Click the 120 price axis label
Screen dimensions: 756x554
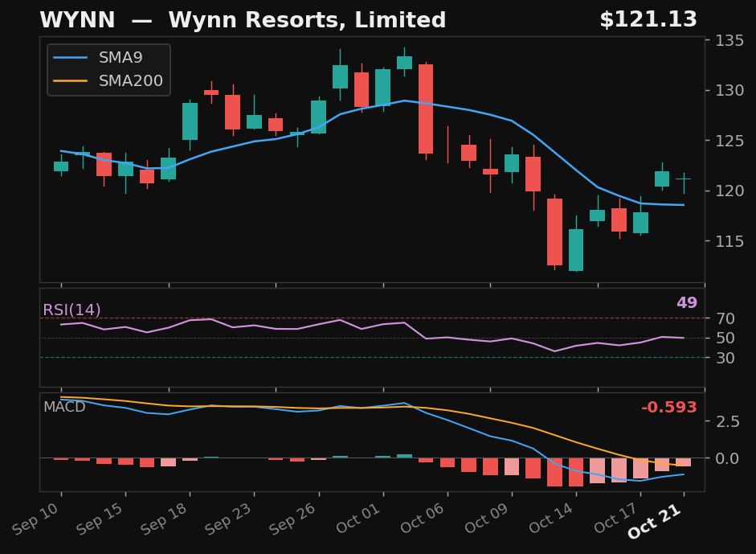point(729,191)
